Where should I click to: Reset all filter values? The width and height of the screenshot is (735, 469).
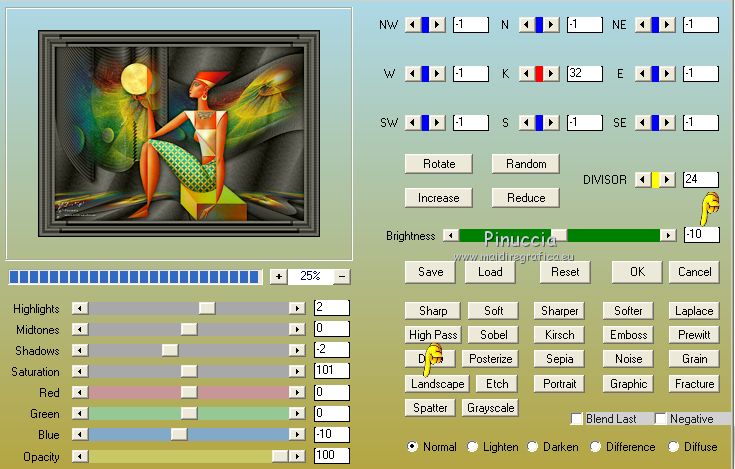point(565,272)
